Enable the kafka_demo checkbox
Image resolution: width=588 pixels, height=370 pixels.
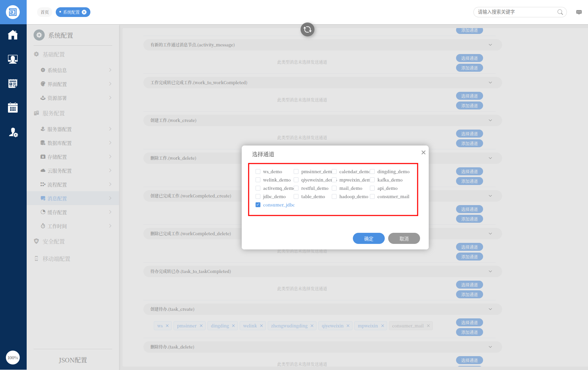coord(372,180)
